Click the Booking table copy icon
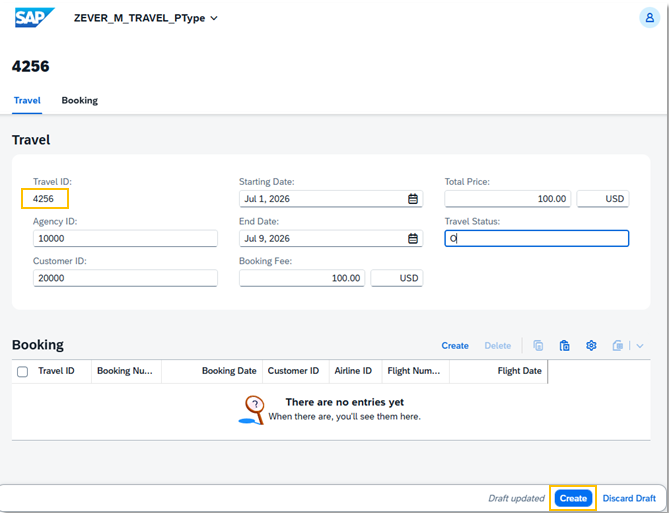Image resolution: width=669 pixels, height=513 pixels. click(x=538, y=345)
